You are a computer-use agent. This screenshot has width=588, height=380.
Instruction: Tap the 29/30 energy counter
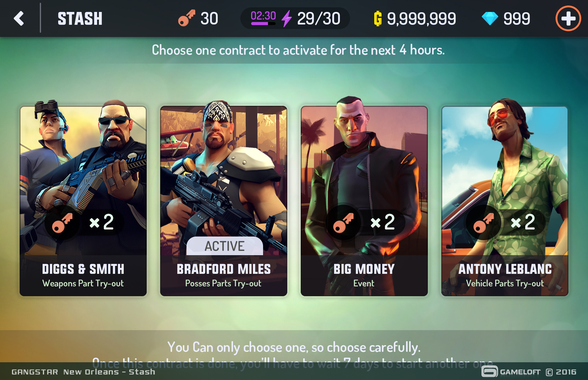(x=318, y=19)
